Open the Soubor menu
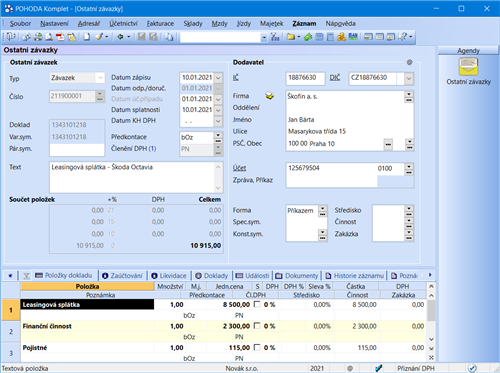 pos(20,23)
